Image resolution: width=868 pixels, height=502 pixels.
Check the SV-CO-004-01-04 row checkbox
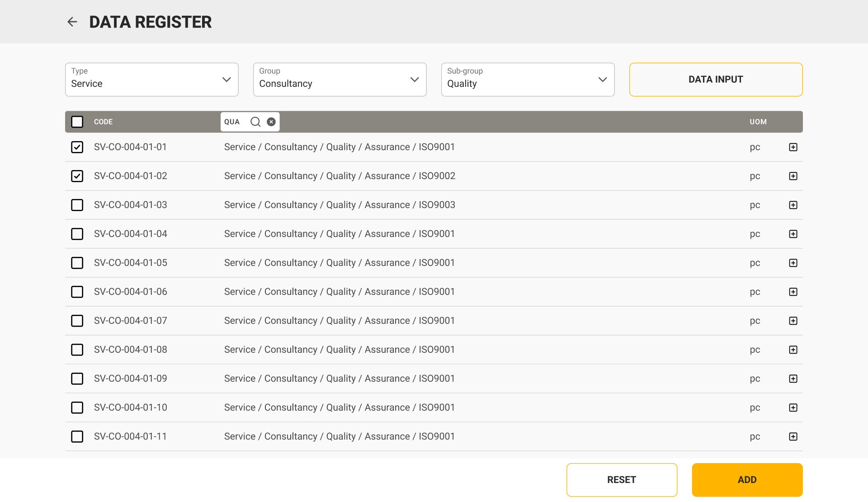[77, 234]
